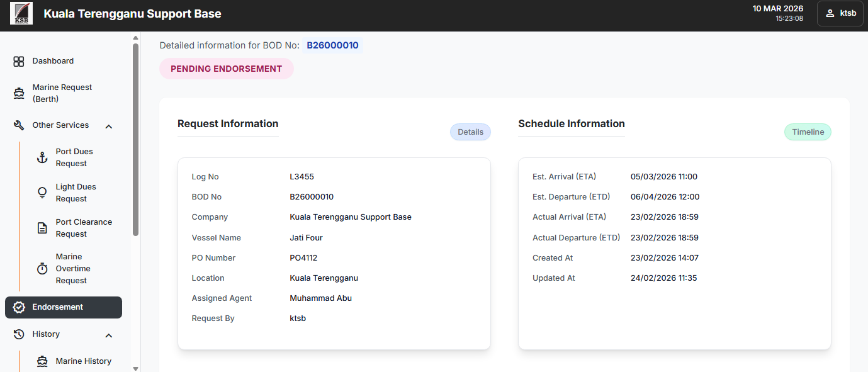Click the Marine Overtime stopwatch icon
This screenshot has height=372, width=868.
coord(42,269)
